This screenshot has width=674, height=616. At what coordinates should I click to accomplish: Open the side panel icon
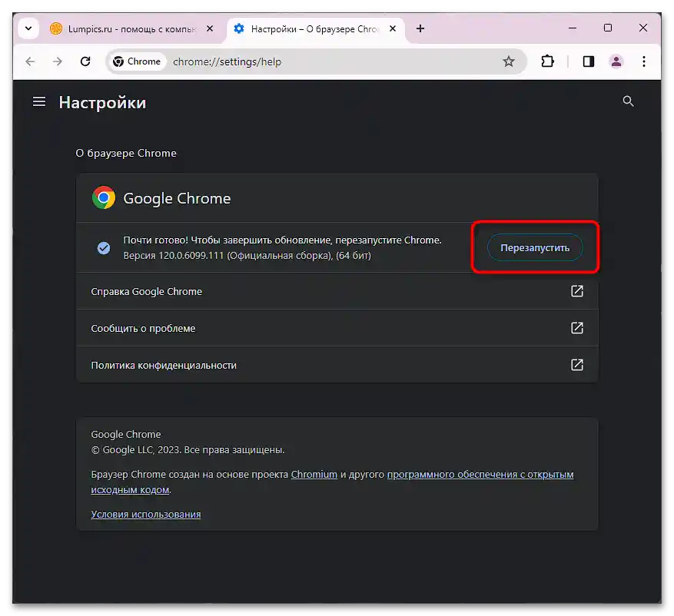pyautogui.click(x=588, y=61)
